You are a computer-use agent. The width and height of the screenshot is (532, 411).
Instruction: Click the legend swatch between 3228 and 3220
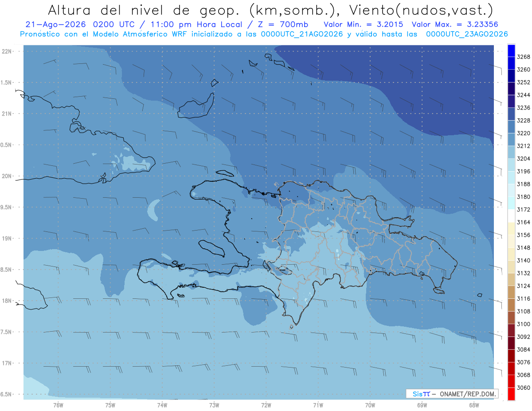coord(511,127)
